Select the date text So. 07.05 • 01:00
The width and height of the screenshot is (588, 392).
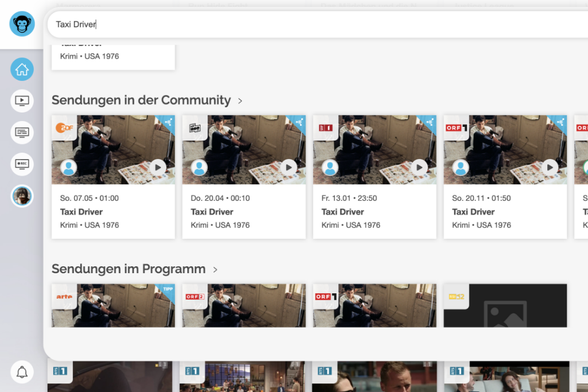[89, 198]
